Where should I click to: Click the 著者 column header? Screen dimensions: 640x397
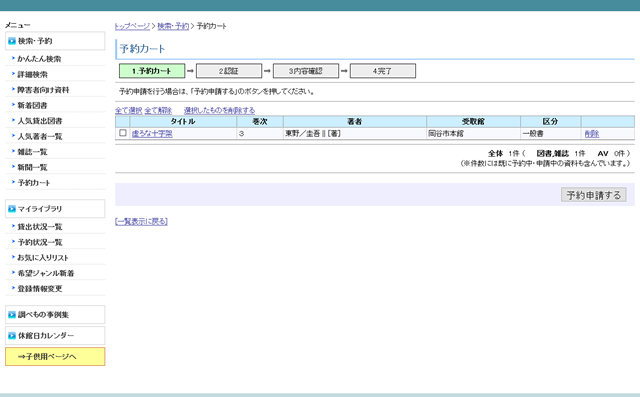coord(355,122)
